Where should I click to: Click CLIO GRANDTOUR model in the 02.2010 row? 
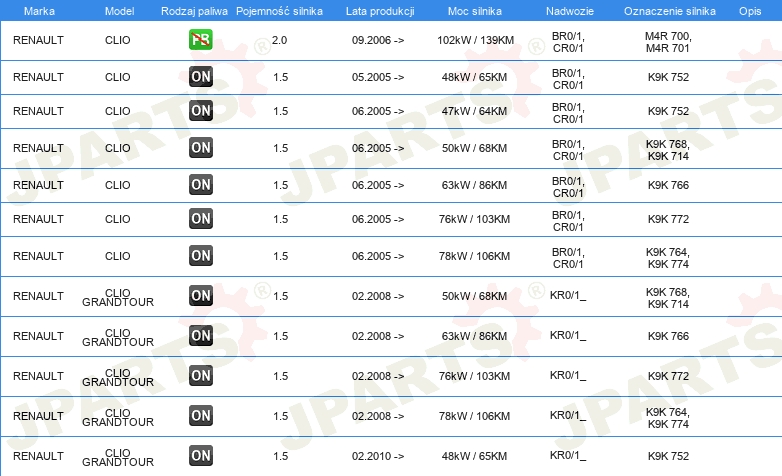(118, 457)
